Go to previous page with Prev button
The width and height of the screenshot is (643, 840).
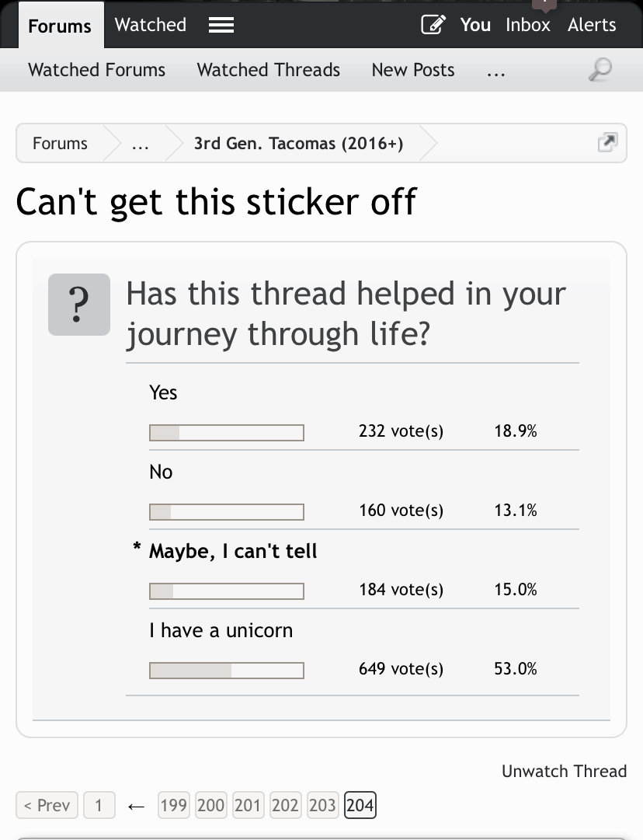click(x=47, y=805)
